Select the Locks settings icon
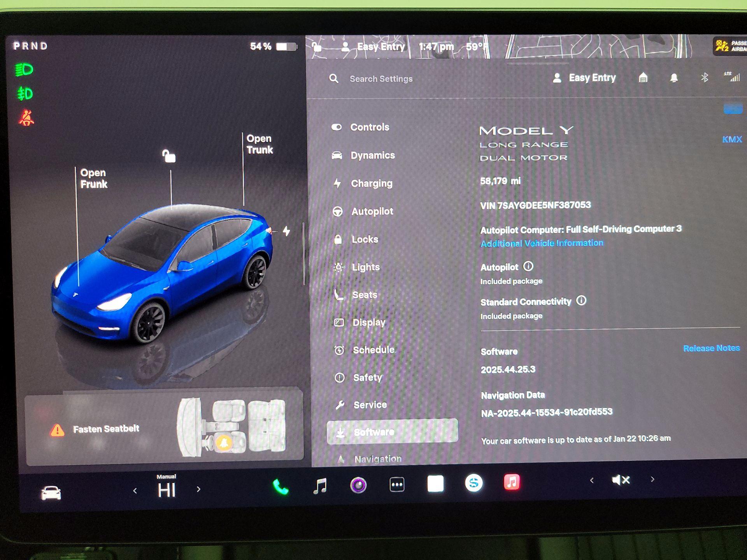 tap(338, 239)
